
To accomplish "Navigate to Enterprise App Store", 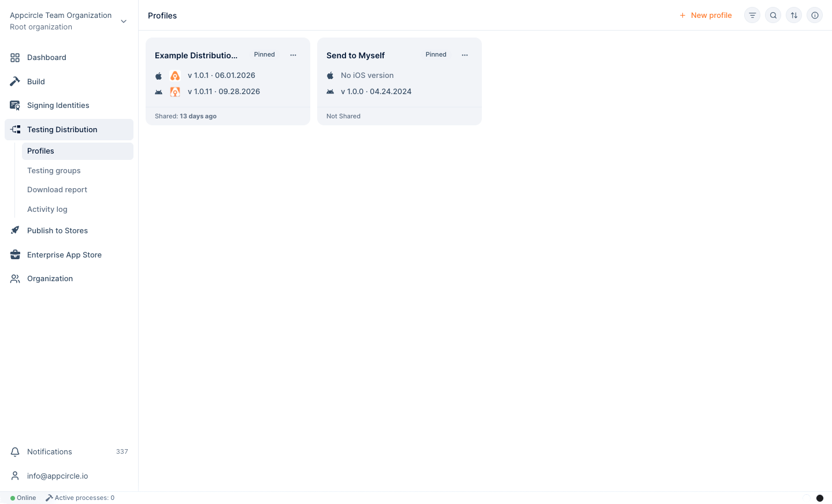I will 69,255.
